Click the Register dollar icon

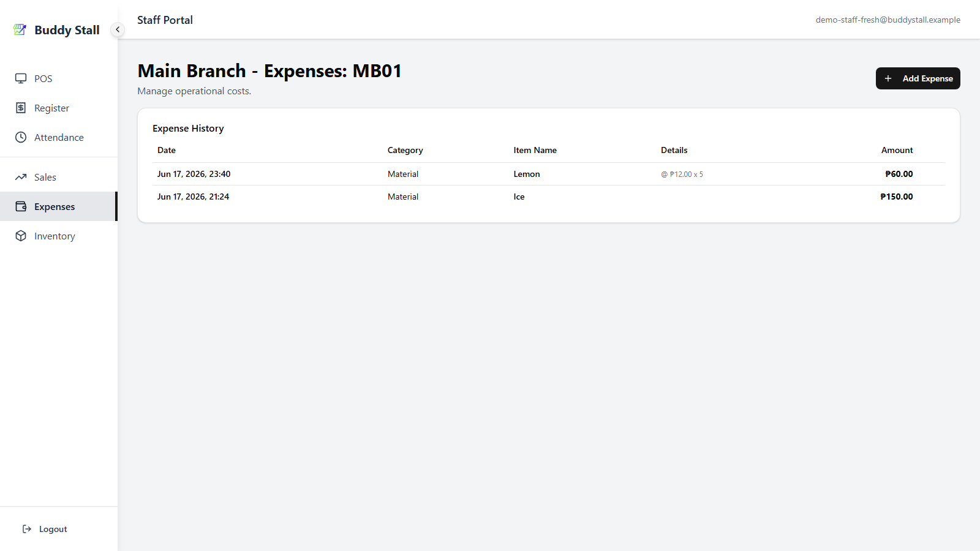click(x=21, y=108)
